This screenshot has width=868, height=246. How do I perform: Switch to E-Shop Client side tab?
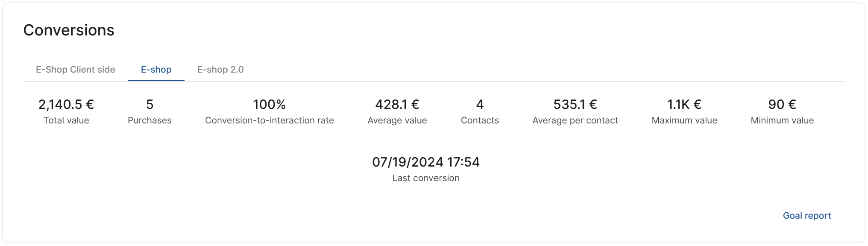[x=76, y=70]
